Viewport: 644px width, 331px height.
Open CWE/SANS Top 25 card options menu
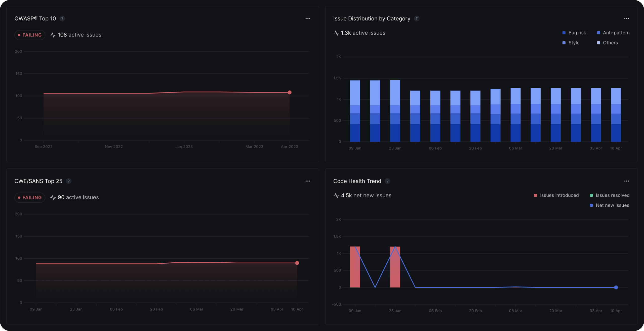(x=308, y=181)
